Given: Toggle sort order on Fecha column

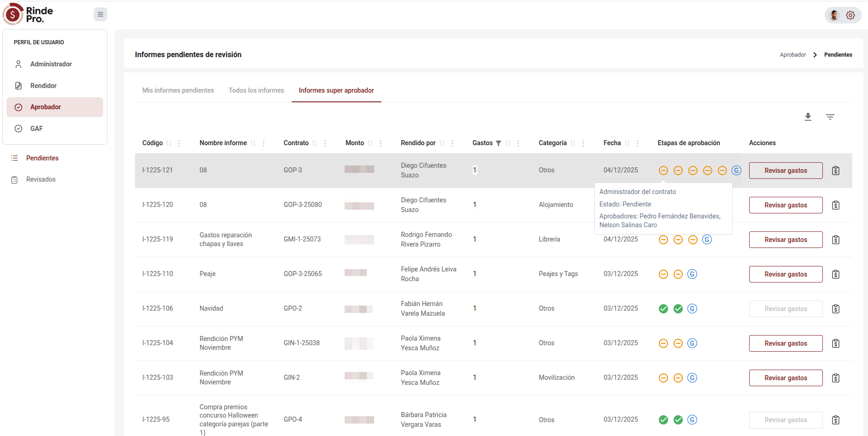Looking at the screenshot, I should (x=627, y=143).
